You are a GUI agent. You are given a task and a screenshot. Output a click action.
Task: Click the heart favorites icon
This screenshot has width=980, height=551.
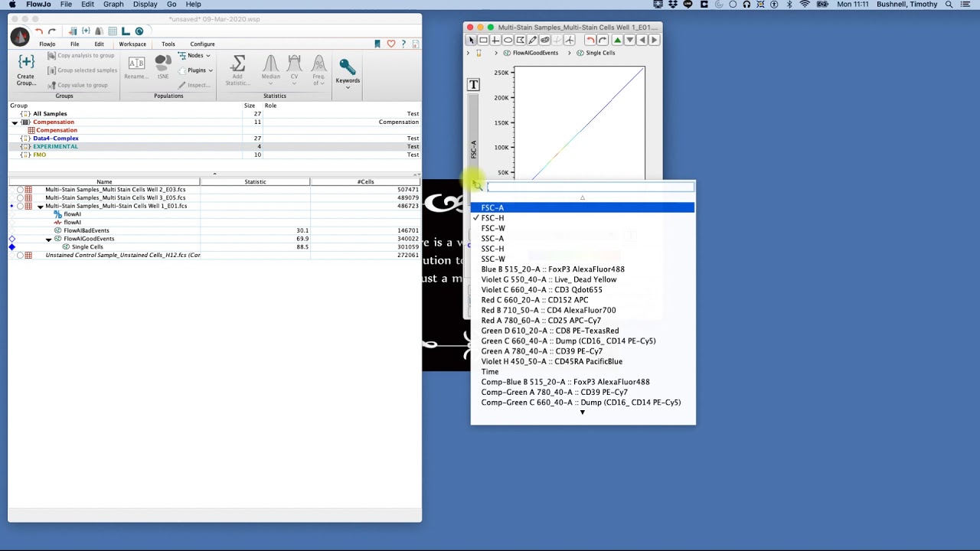[x=390, y=44]
